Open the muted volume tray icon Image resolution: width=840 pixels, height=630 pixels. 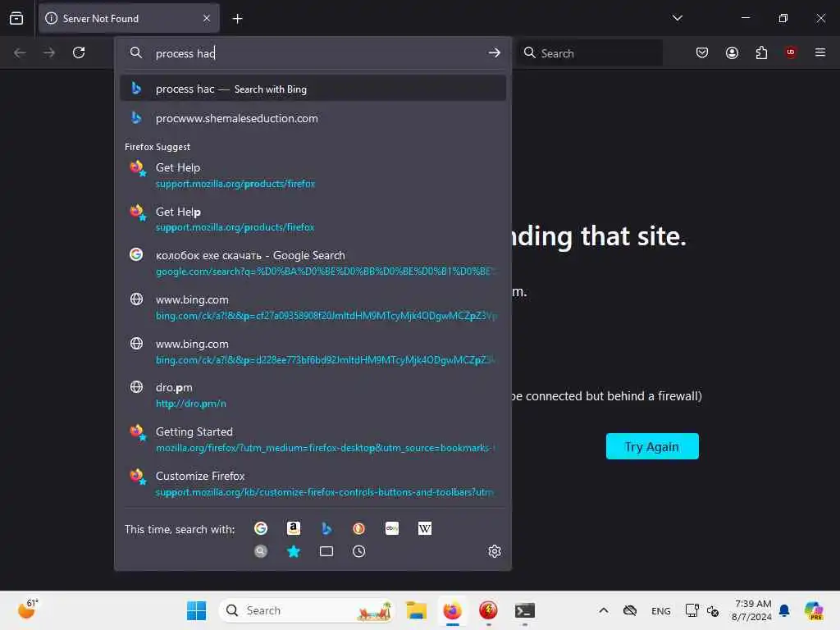[713, 610]
